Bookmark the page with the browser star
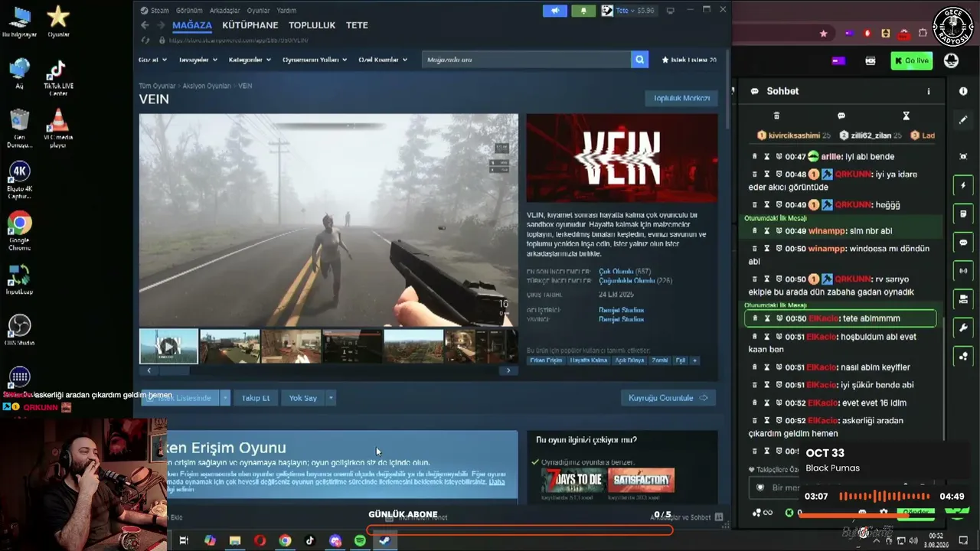Viewport: 980px width, 551px height. pyautogui.click(x=823, y=34)
